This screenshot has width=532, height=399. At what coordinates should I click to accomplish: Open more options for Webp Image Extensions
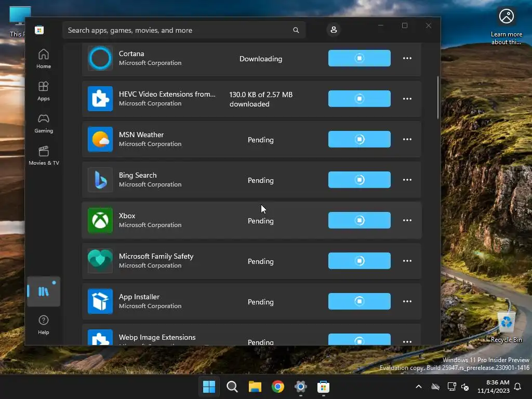click(x=407, y=341)
